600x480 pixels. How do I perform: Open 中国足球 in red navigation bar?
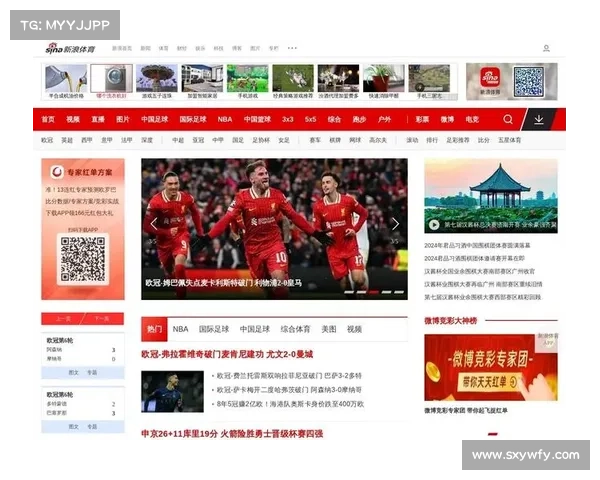(x=155, y=119)
